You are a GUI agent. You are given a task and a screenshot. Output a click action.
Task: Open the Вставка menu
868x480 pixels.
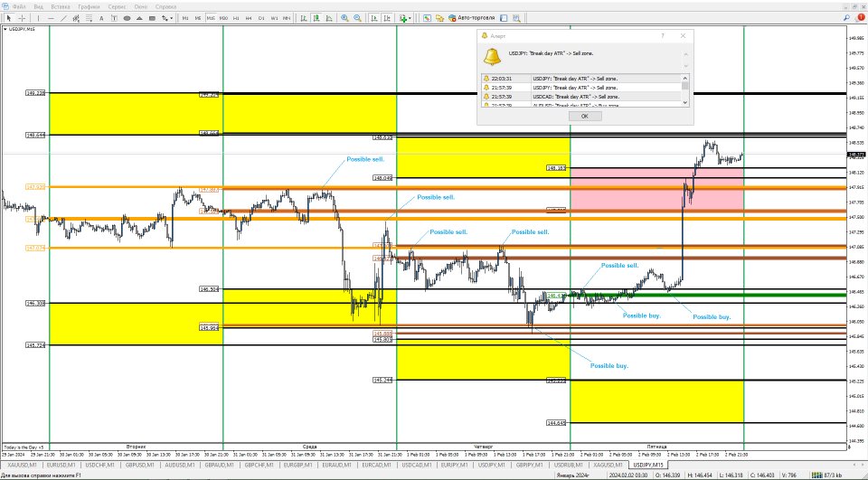[x=61, y=6]
